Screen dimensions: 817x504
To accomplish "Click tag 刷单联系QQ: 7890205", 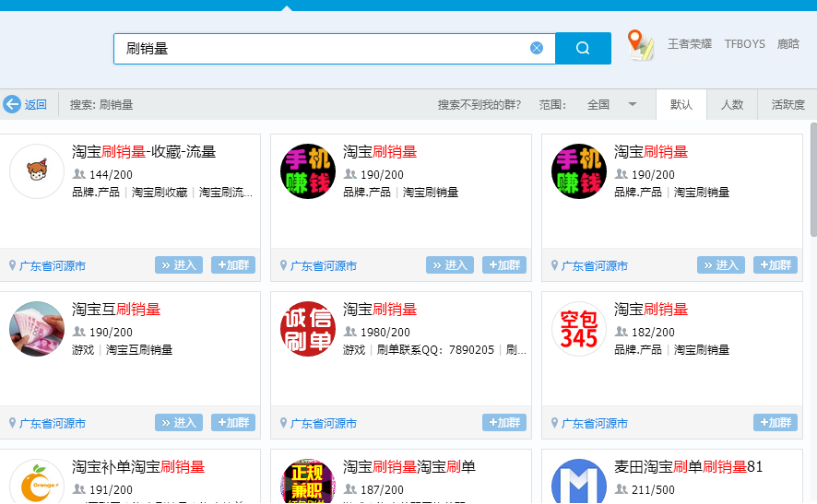I will [x=435, y=350].
